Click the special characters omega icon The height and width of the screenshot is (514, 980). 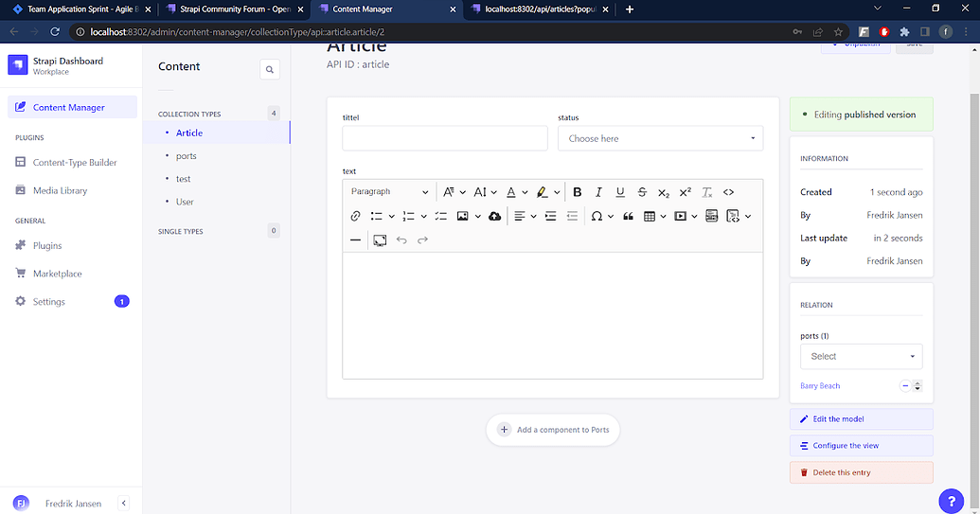pyautogui.click(x=597, y=216)
